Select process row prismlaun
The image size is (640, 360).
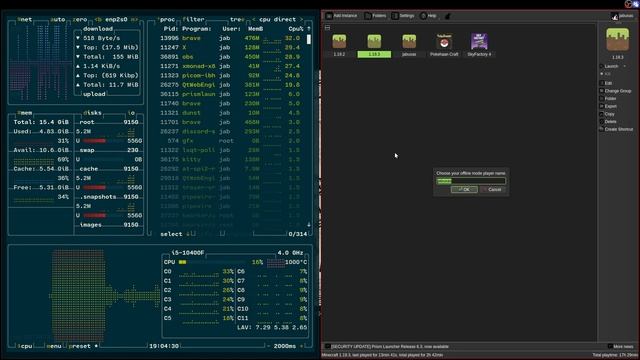click(x=230, y=94)
